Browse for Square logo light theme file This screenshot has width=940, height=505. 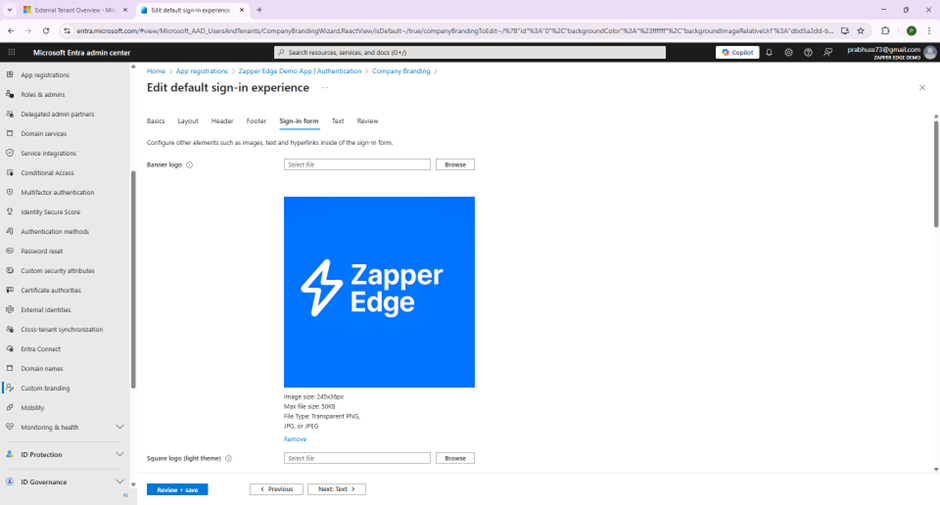coord(455,458)
